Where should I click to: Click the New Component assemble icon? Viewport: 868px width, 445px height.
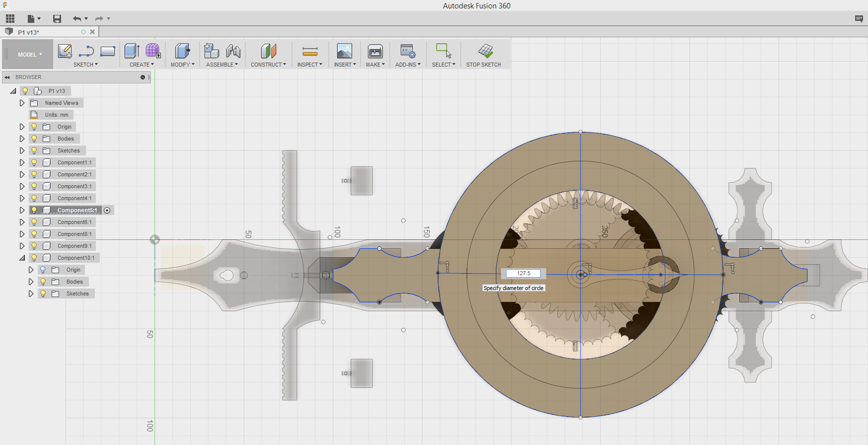pos(212,51)
